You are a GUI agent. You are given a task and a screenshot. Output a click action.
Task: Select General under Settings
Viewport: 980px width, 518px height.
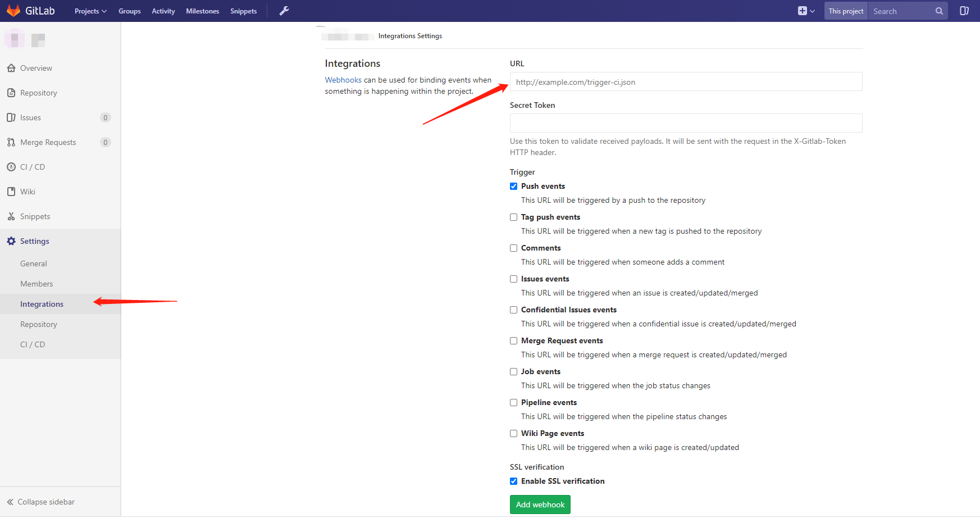(x=34, y=263)
